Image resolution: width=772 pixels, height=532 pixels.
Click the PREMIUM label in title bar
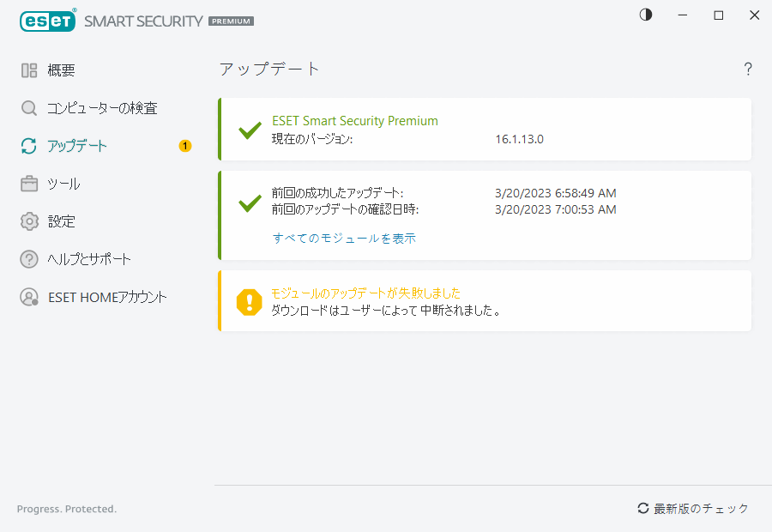(x=229, y=21)
